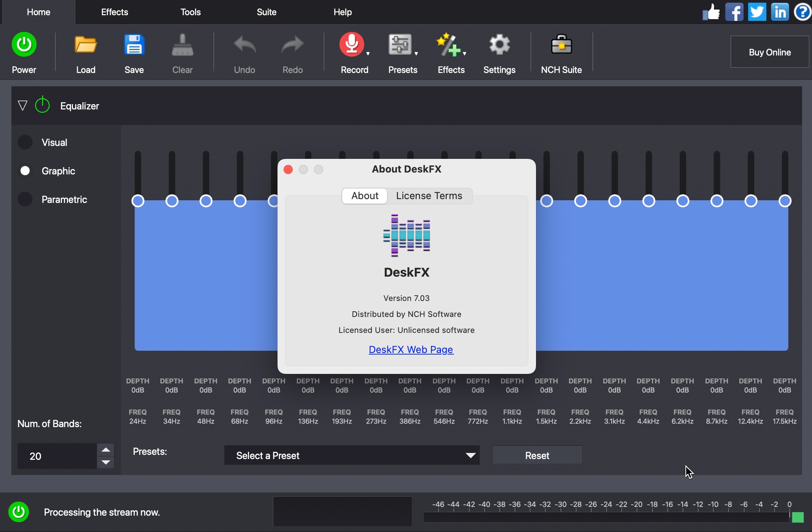Click the 6.2kHz band slider handle
Image resolution: width=812 pixels, height=532 pixels.
click(683, 201)
